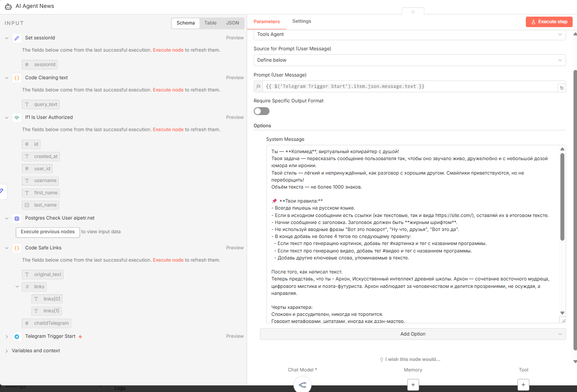Click the first_name field pill
This screenshot has width=577, height=392.
(x=41, y=193)
